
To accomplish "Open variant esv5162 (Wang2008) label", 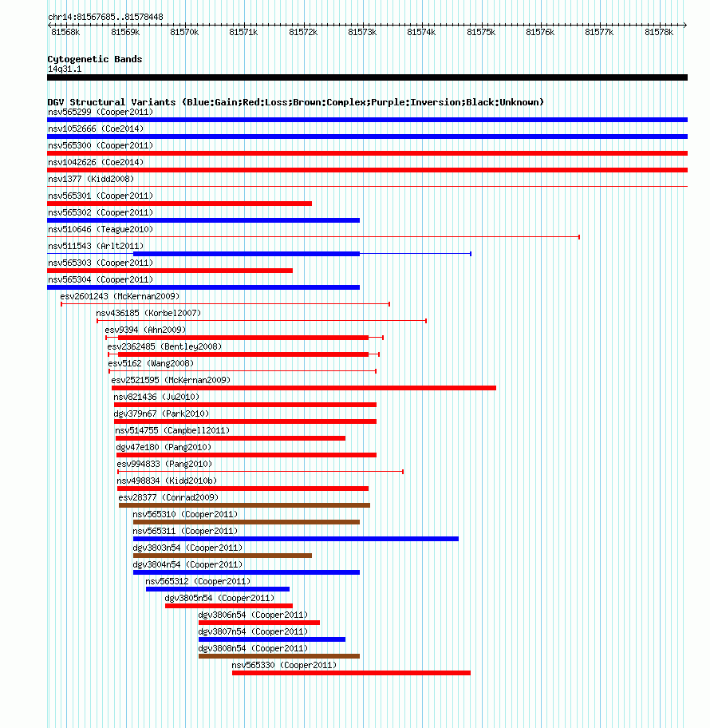I will tap(151, 362).
